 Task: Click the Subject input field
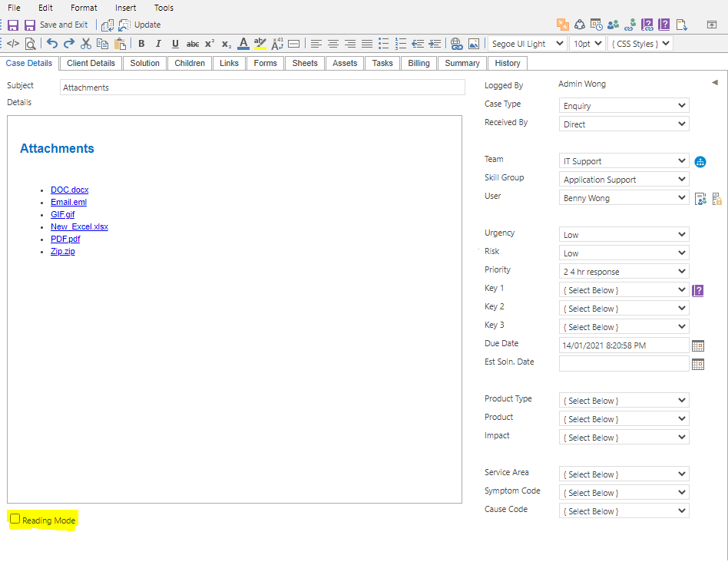click(x=262, y=88)
